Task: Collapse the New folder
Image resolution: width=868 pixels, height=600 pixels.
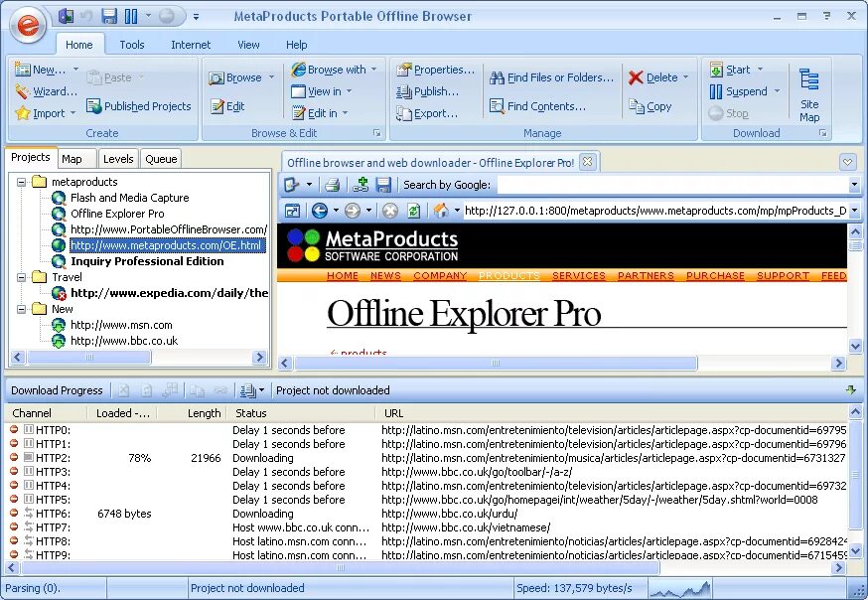Action: click(21, 309)
